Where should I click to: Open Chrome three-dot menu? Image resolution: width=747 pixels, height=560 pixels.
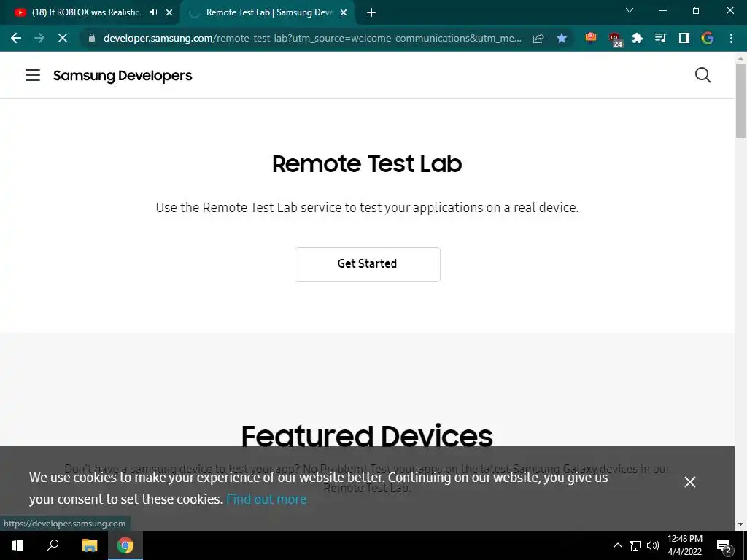point(731,38)
